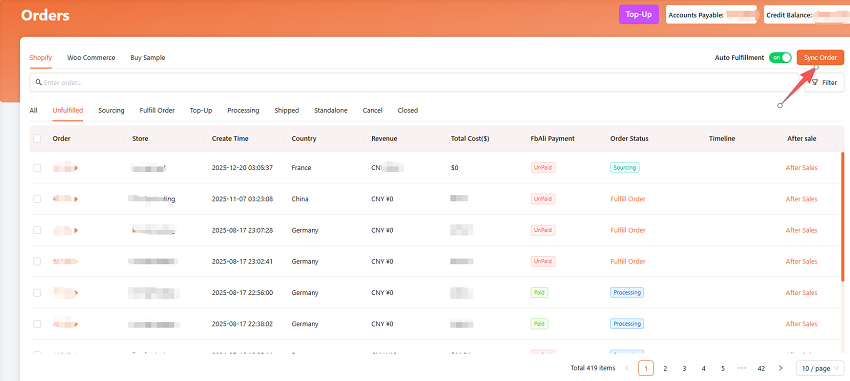
Task: Expand the China order via its arrow icon
Action: coord(76,199)
